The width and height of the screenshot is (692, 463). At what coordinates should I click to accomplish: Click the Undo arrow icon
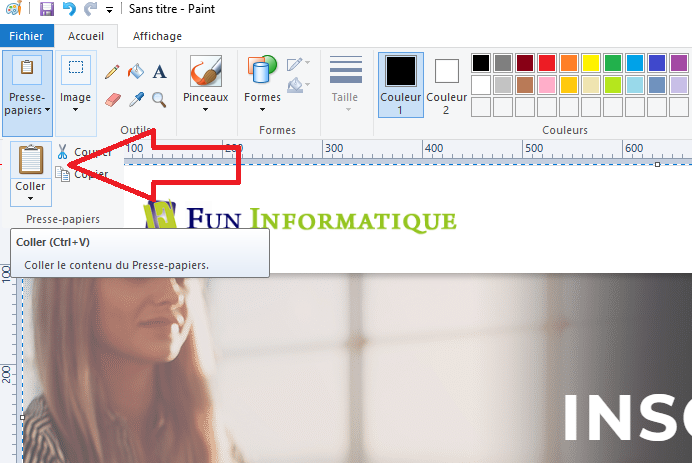point(68,9)
